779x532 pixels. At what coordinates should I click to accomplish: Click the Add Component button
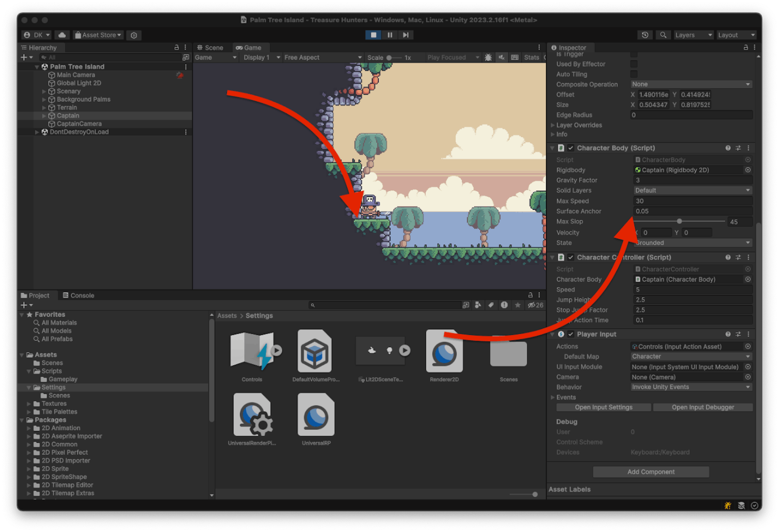tap(651, 472)
